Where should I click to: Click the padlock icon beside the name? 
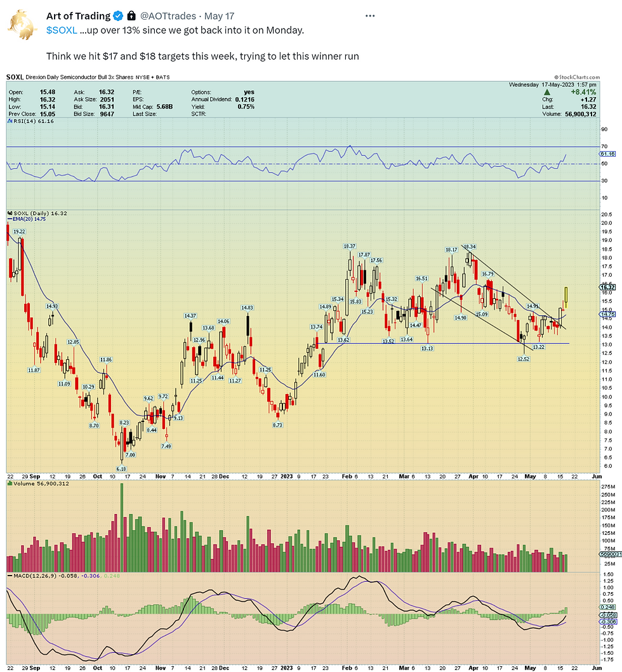[131, 16]
